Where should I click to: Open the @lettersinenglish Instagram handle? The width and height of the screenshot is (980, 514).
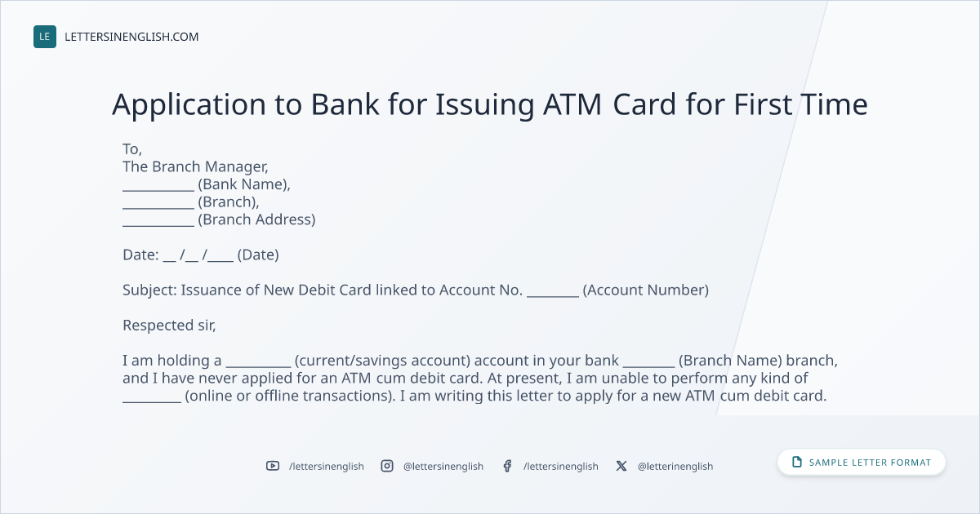[443, 466]
